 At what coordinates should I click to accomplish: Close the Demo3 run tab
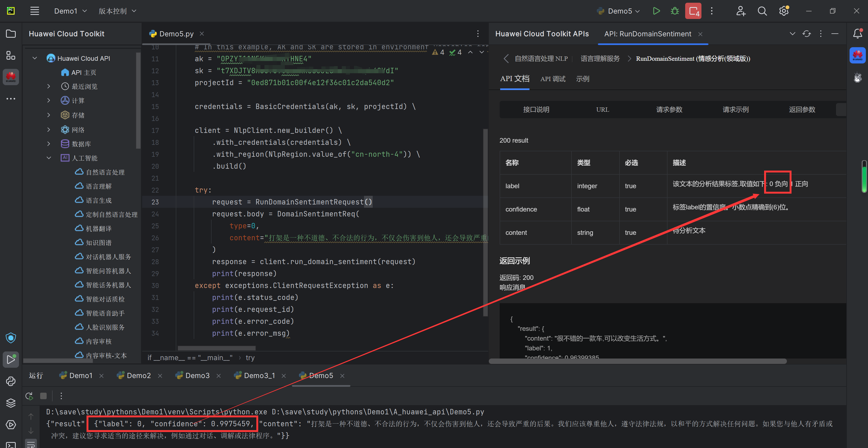point(219,376)
